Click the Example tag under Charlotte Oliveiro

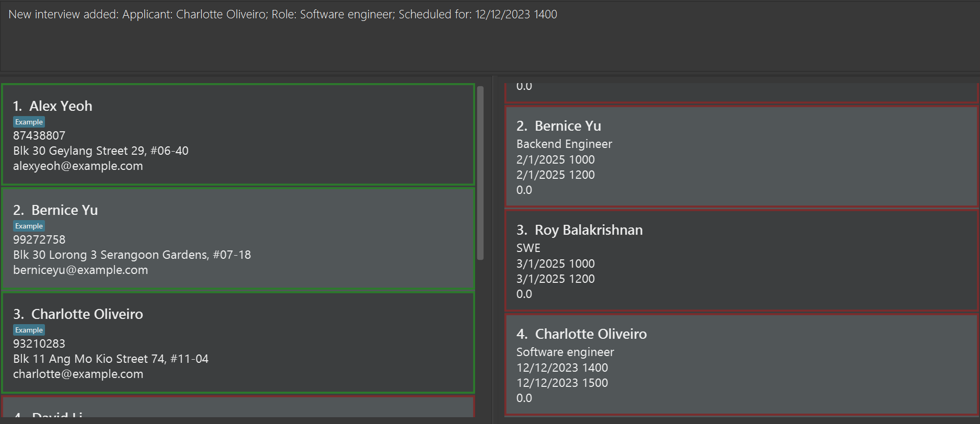(x=29, y=330)
